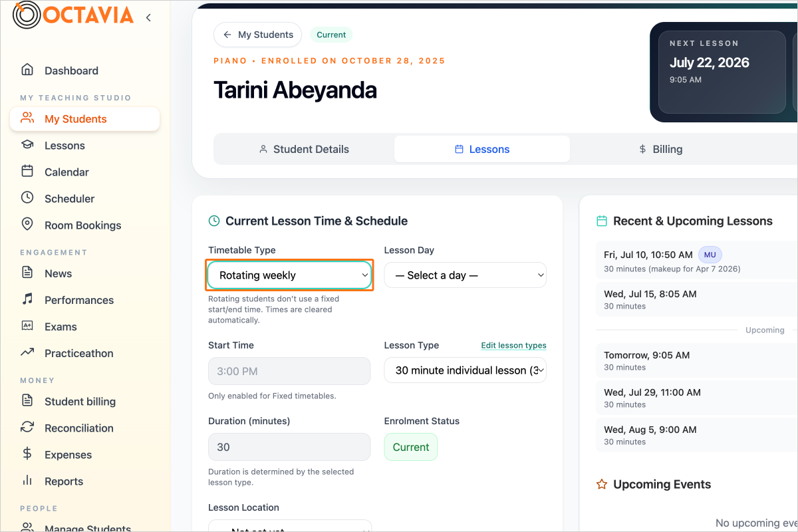This screenshot has width=798, height=532.
Task: Click the Reconciliation refresh icon
Action: pos(27,428)
